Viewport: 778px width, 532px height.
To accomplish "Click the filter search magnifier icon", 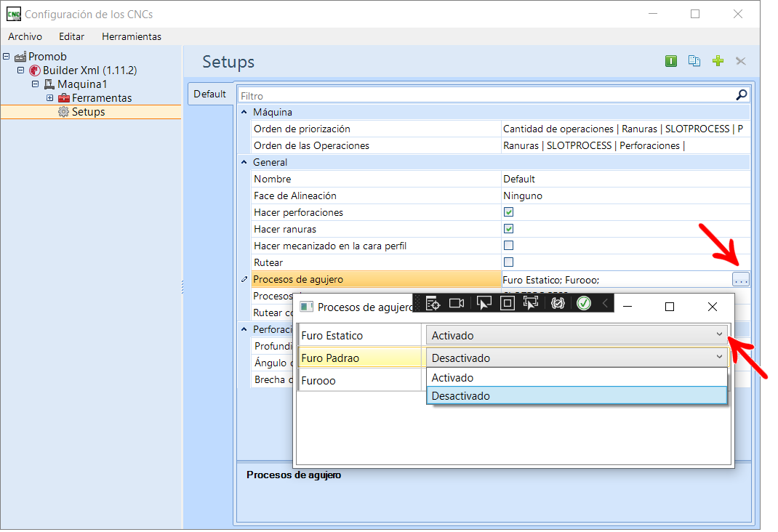I will click(742, 94).
